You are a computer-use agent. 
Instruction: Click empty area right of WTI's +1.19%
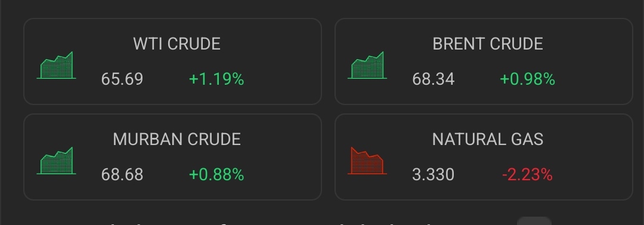tap(281, 79)
